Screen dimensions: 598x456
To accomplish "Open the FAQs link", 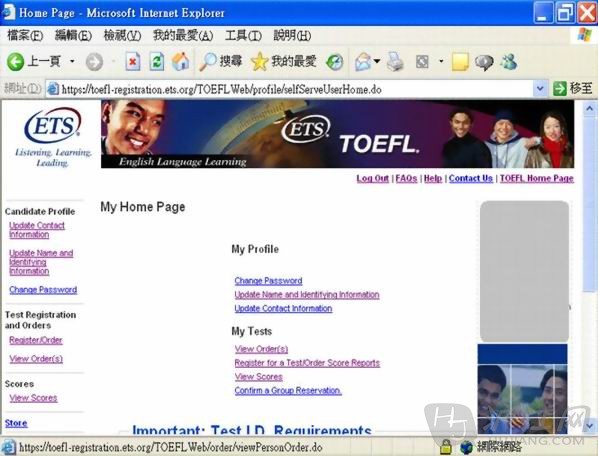I will (x=406, y=178).
